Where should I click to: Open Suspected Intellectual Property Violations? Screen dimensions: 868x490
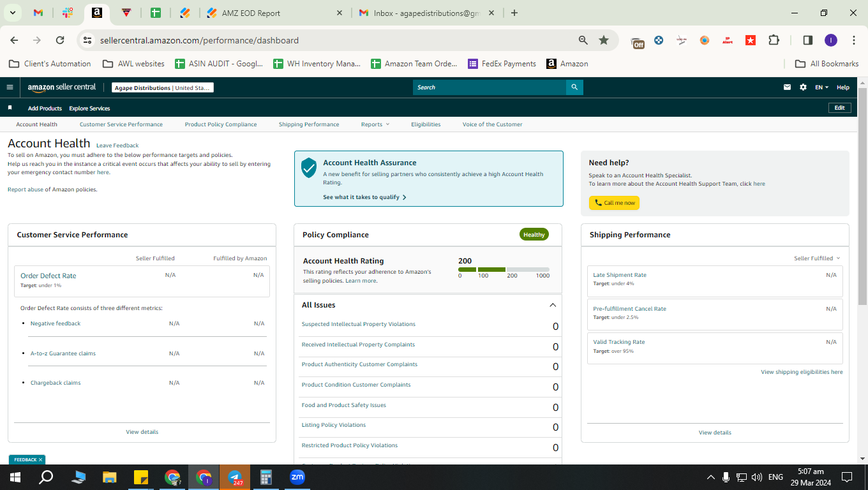point(359,324)
